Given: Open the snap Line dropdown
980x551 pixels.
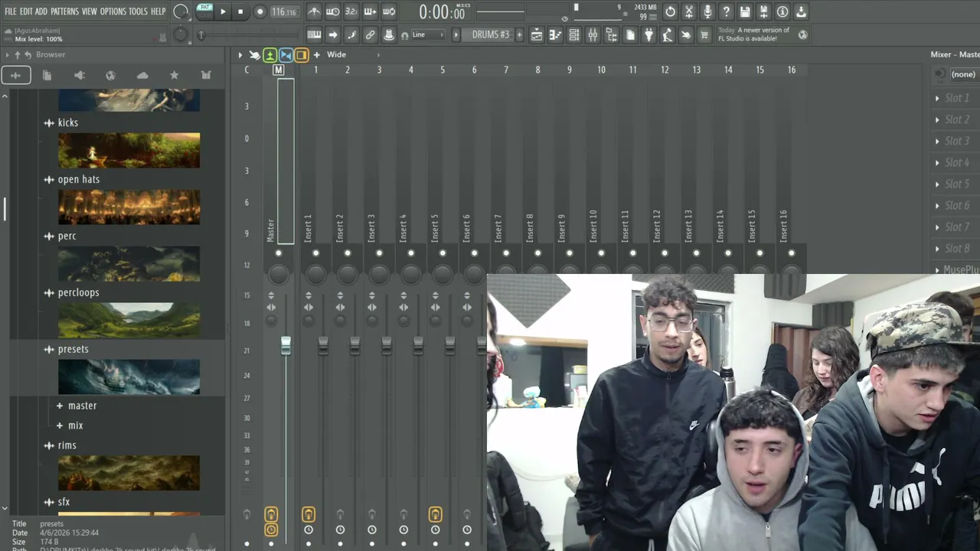Looking at the screenshot, I should tap(428, 34).
